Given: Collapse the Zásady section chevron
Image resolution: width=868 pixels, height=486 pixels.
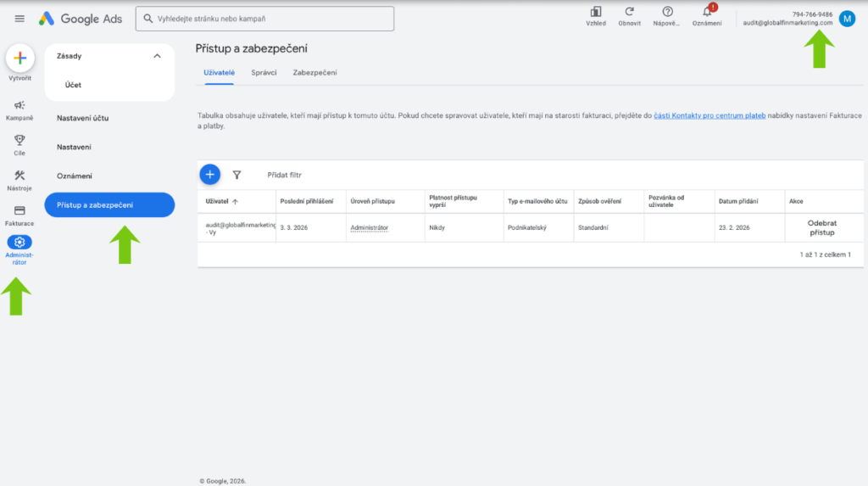Looking at the screenshot, I should click(157, 56).
